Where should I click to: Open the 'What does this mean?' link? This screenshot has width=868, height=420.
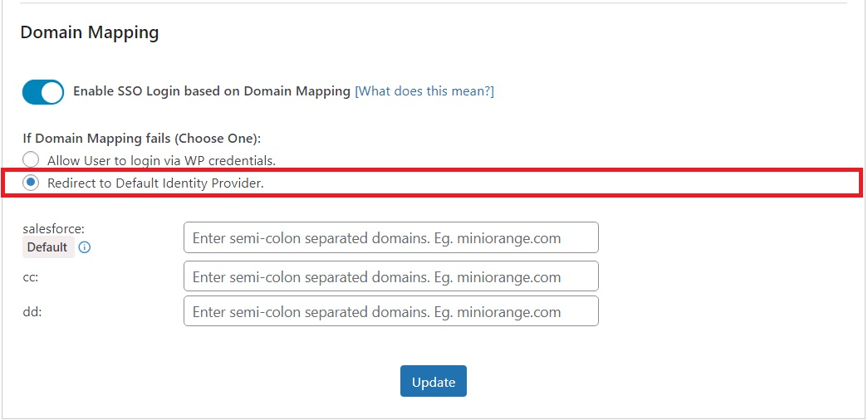[424, 91]
